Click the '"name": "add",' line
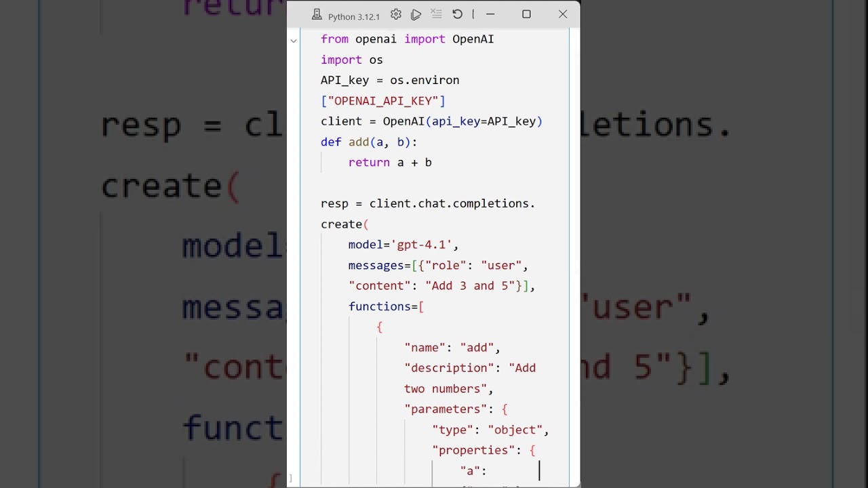 pos(452,348)
